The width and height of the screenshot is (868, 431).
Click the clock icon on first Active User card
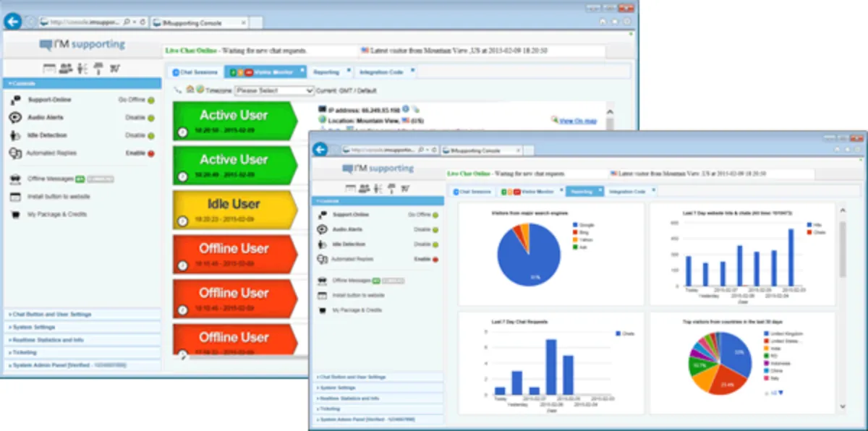click(182, 132)
